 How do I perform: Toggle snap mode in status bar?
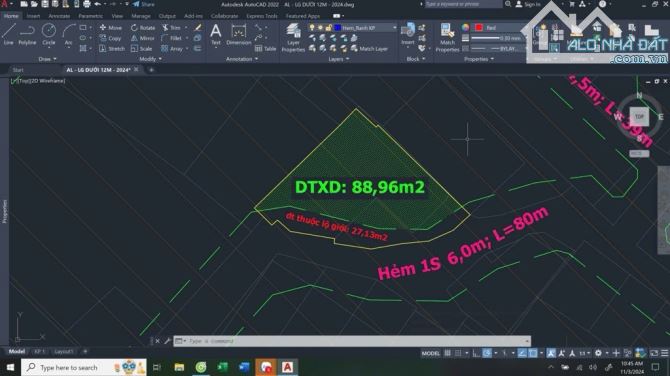458,353
